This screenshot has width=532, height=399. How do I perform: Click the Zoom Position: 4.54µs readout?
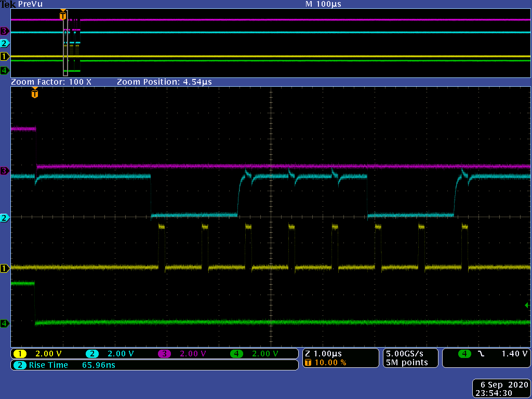(x=165, y=82)
